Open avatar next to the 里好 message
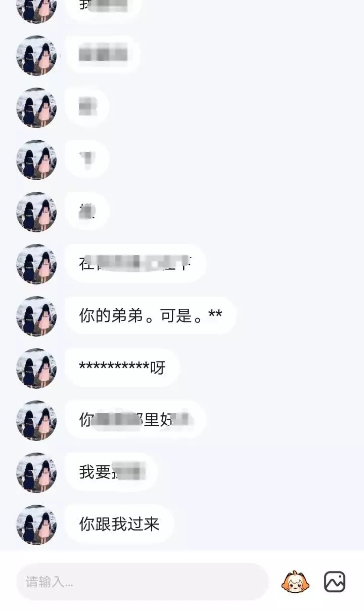 tap(36, 420)
